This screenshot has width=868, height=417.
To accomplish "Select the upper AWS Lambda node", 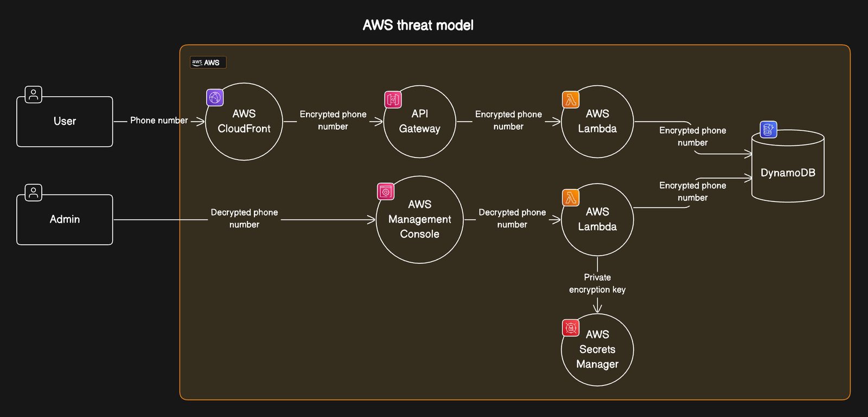I will coord(597,122).
